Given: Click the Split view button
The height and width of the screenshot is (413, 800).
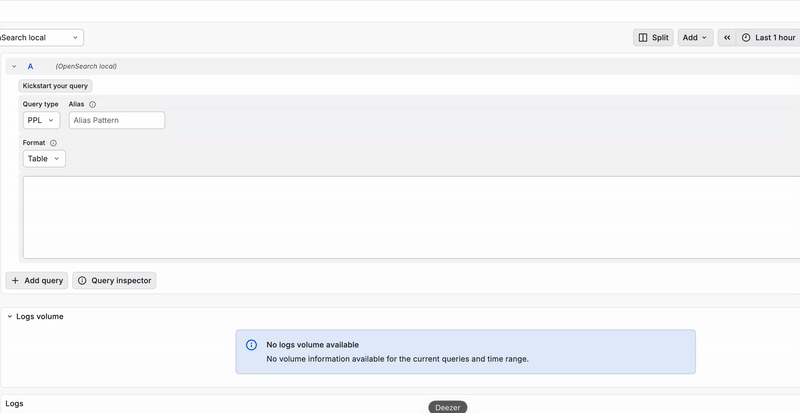Looking at the screenshot, I should 654,37.
